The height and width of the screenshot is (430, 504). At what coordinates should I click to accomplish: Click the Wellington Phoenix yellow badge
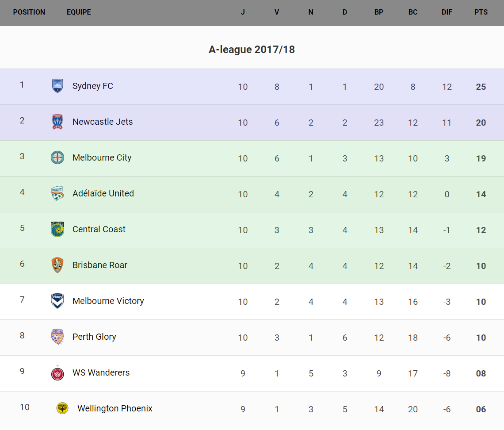[x=62, y=408]
